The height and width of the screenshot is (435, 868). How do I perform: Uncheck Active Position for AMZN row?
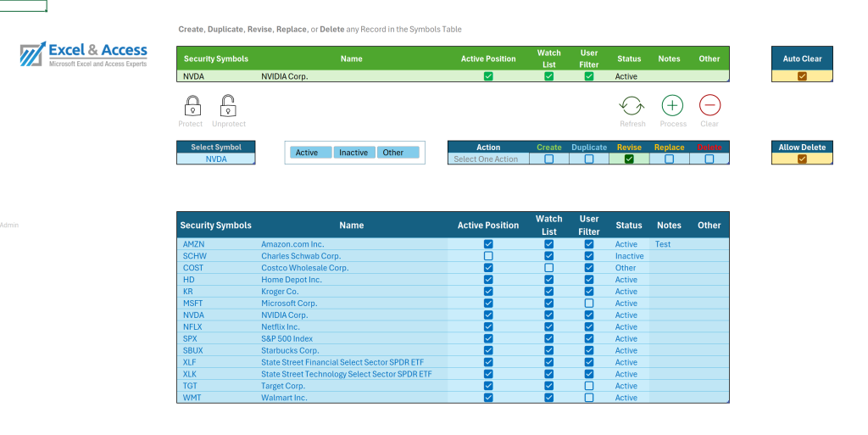coord(488,244)
